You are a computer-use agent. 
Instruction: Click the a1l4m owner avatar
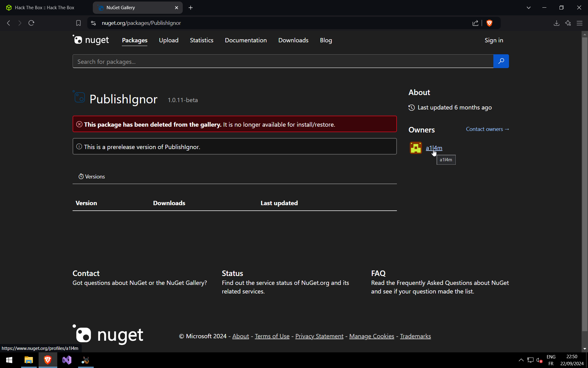point(416,148)
